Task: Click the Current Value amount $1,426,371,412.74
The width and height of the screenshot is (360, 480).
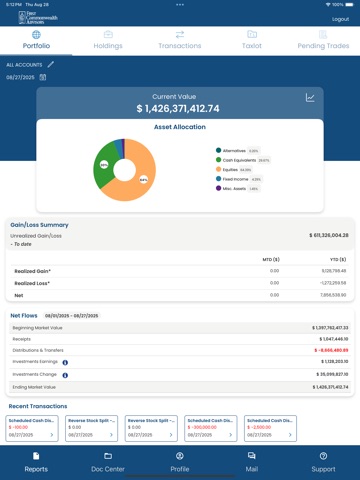Action: (178, 109)
